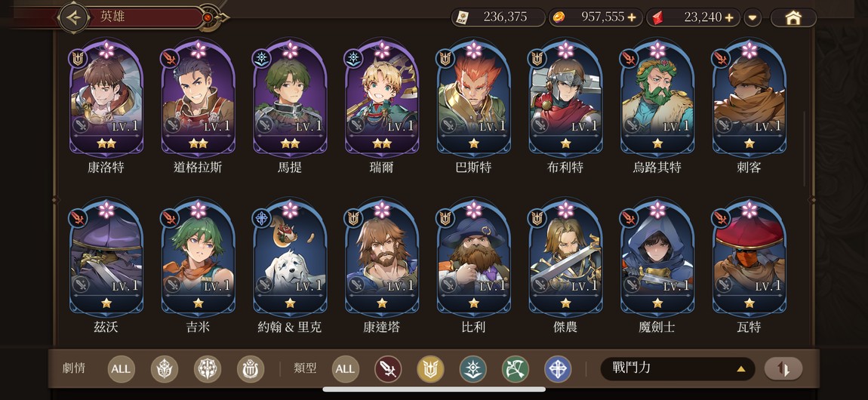
Task: Select ALL under the 劇情 filter
Action: pyautogui.click(x=122, y=369)
